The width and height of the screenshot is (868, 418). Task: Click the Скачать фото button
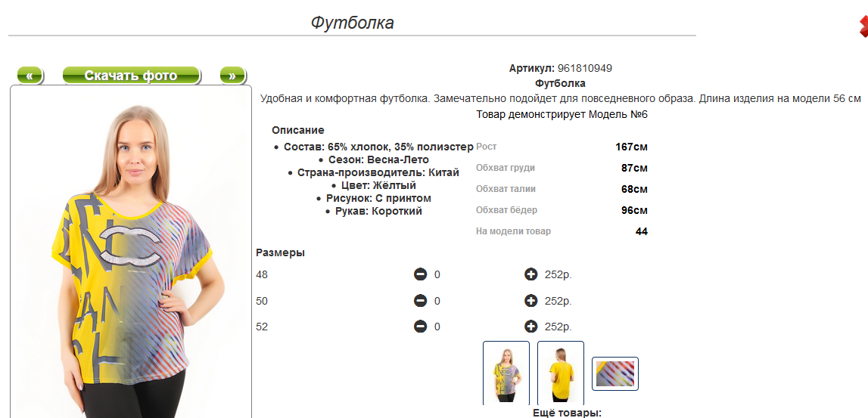[131, 76]
